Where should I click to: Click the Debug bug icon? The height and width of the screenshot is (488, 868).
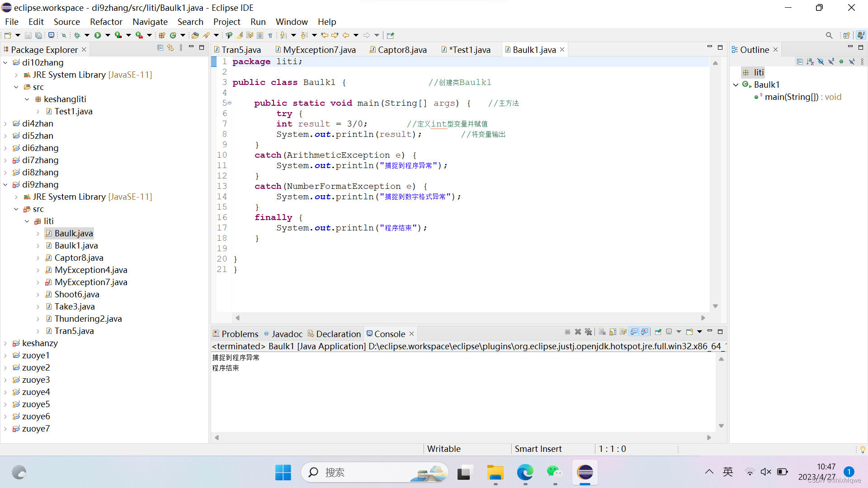77,35
